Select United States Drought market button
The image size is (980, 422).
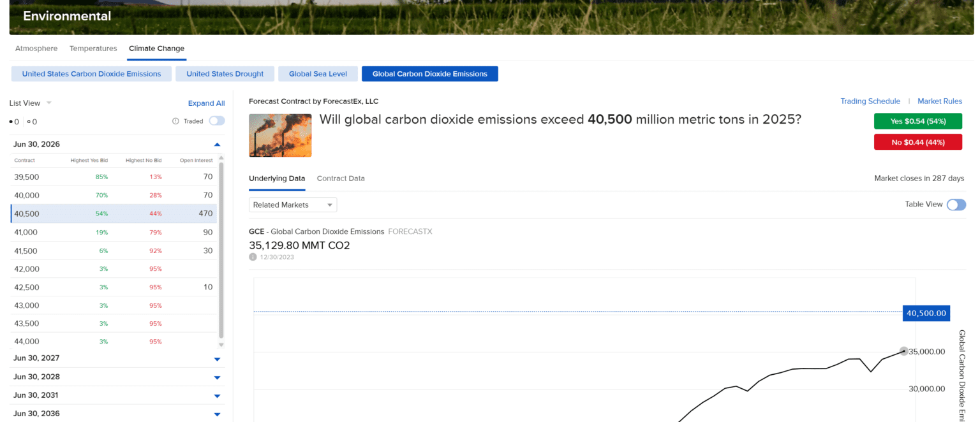pyautogui.click(x=225, y=74)
